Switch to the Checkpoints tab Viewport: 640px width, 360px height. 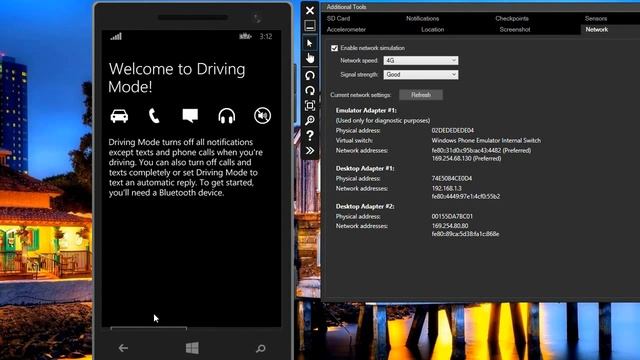[x=512, y=18]
